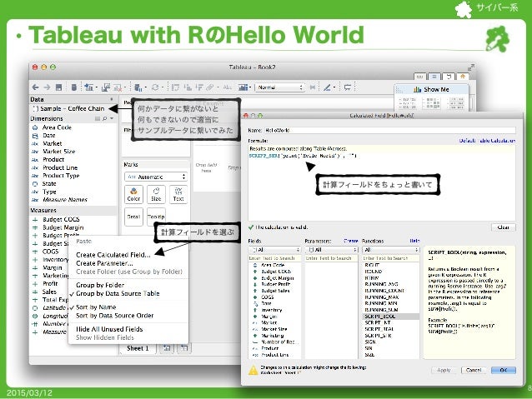
Task: Click OK in Calculated Field dialog
Action: (504, 370)
